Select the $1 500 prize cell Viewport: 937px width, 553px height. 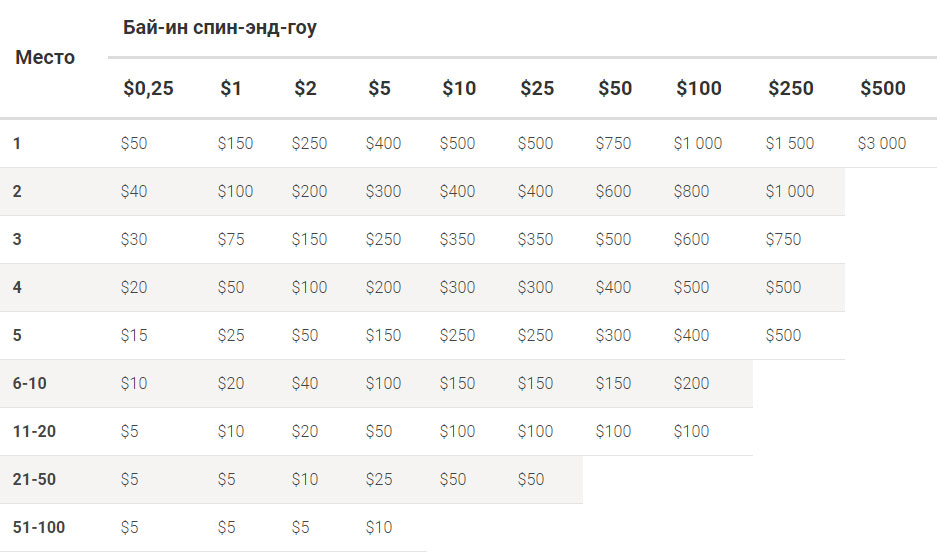pos(789,143)
